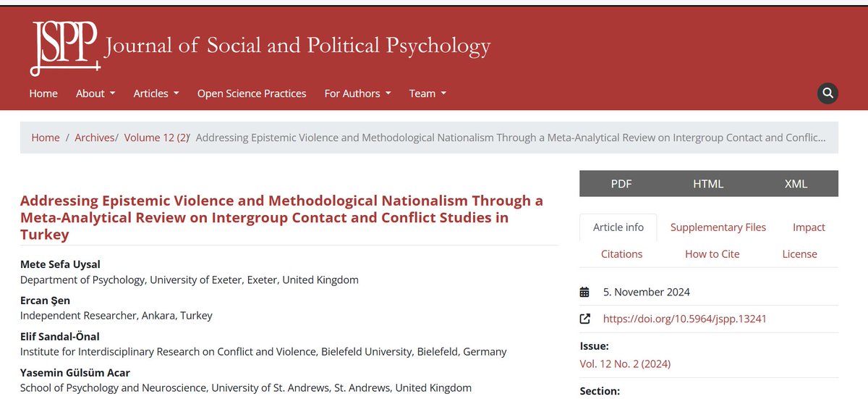Click the calendar icon beside publication date
Viewport: 868px width, 399px height.
click(x=584, y=293)
